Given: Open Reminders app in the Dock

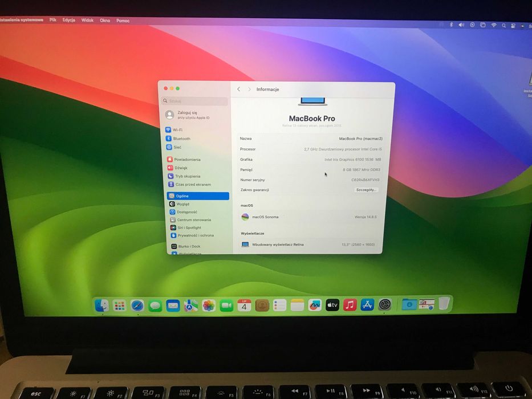Looking at the screenshot, I should click(x=279, y=306).
